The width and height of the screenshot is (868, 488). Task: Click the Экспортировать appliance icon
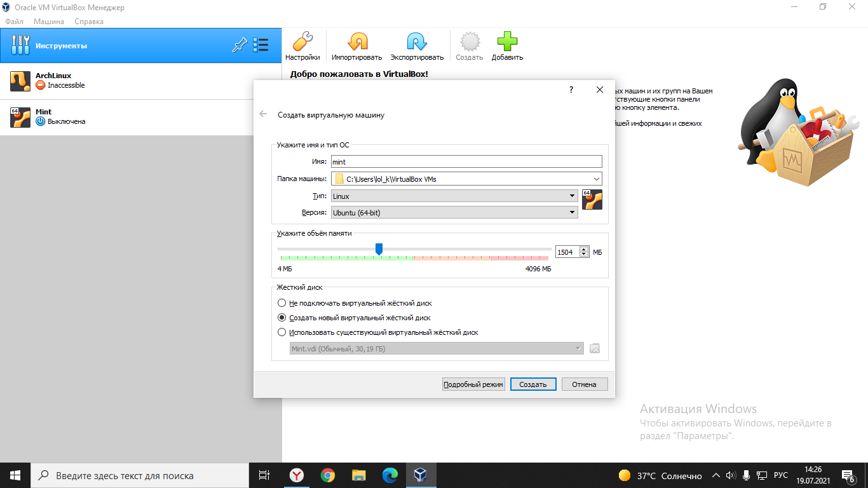pos(416,44)
